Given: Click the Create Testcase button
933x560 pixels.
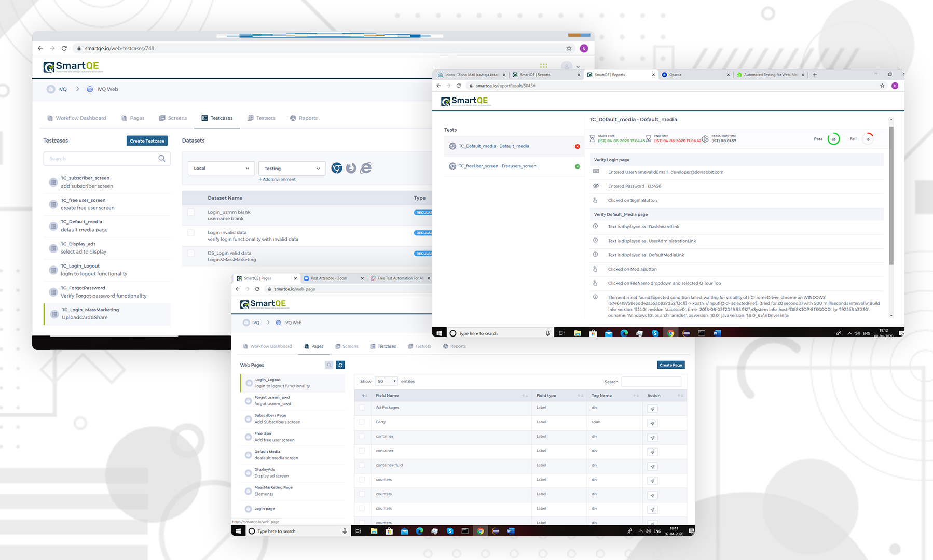Looking at the screenshot, I should point(147,141).
